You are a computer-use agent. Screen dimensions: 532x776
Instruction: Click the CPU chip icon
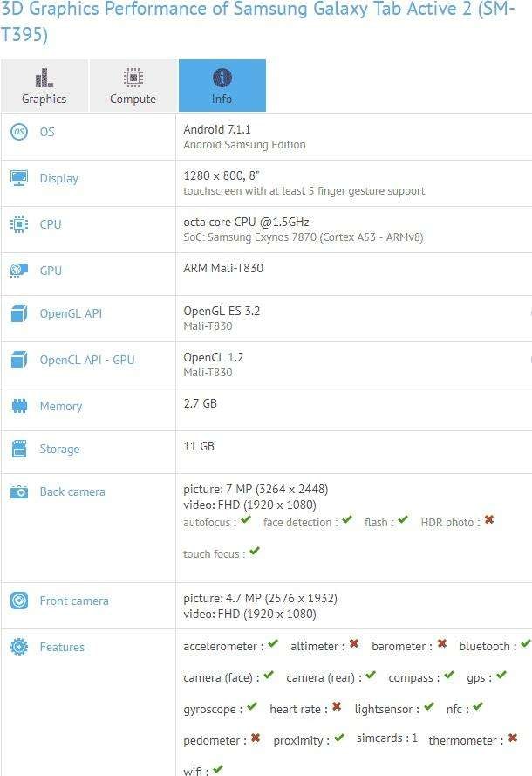[x=19, y=224]
